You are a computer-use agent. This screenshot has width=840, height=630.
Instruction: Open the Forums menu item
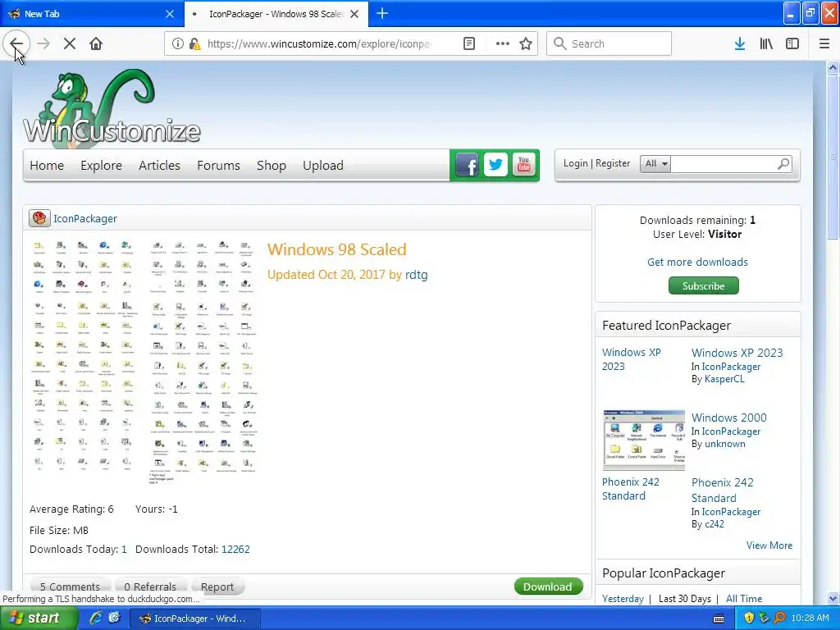218,166
